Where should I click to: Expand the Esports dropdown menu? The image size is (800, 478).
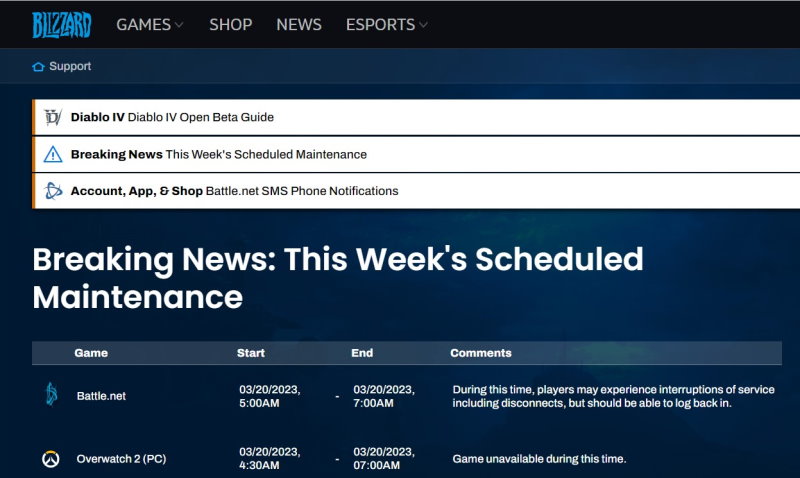(386, 25)
